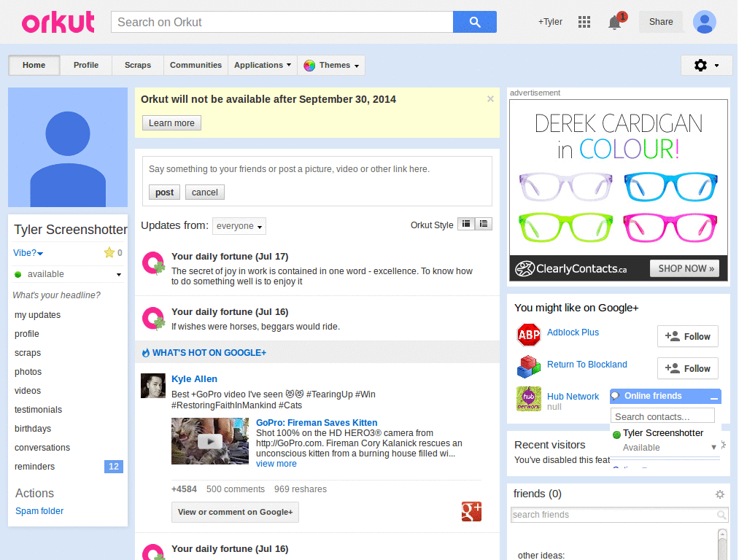The height and width of the screenshot is (560, 747).
Task: Click view more on GoPro post
Action: 276,464
